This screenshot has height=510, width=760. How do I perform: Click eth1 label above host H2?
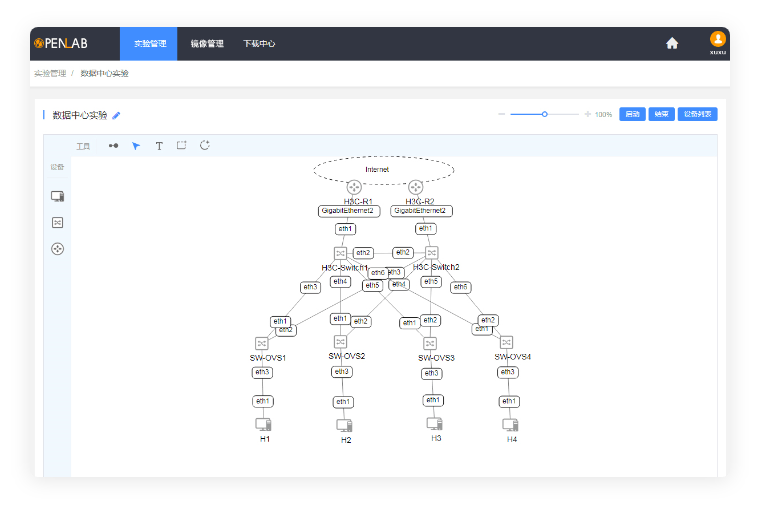coord(343,402)
